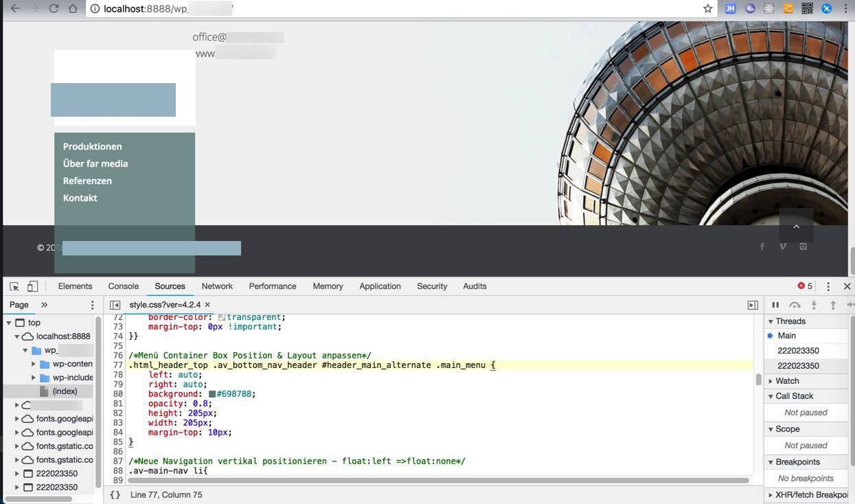The height and width of the screenshot is (504, 855).
Task: Collapse the top frame tree node
Action: click(9, 323)
